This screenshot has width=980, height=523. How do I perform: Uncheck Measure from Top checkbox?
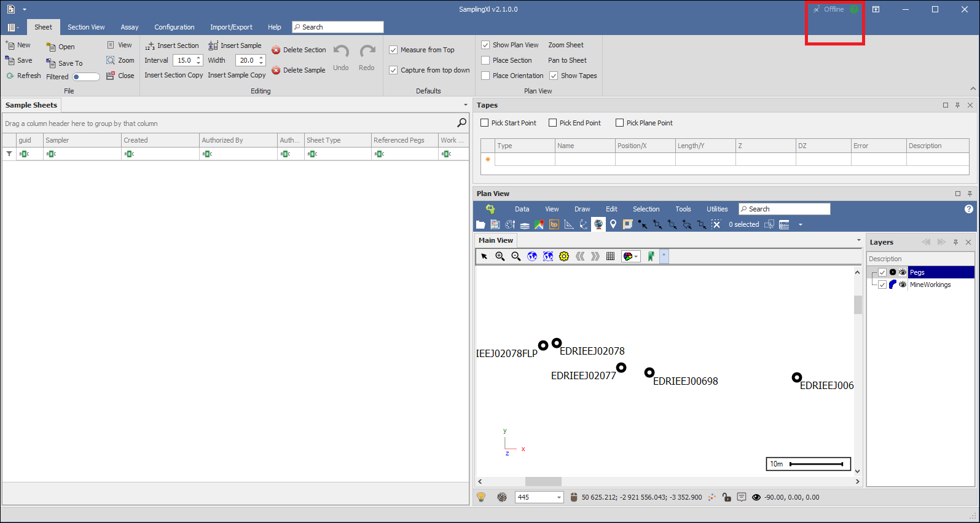point(393,50)
